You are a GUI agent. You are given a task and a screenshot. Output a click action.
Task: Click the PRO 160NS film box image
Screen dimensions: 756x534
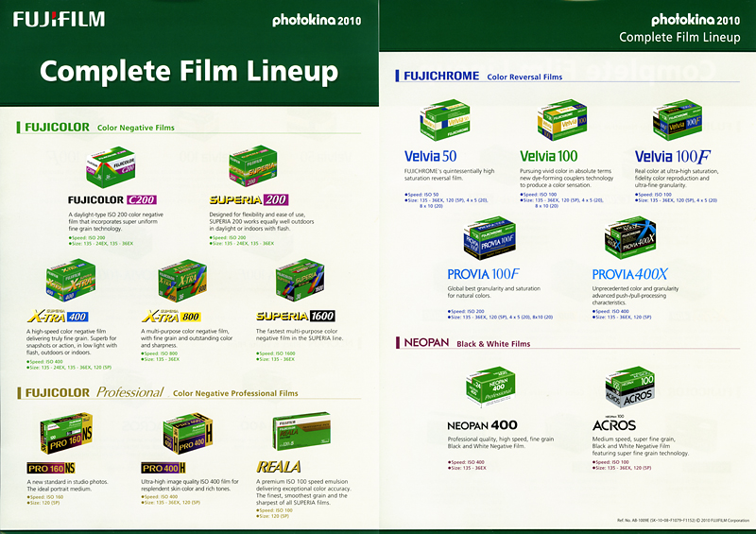click(x=66, y=433)
